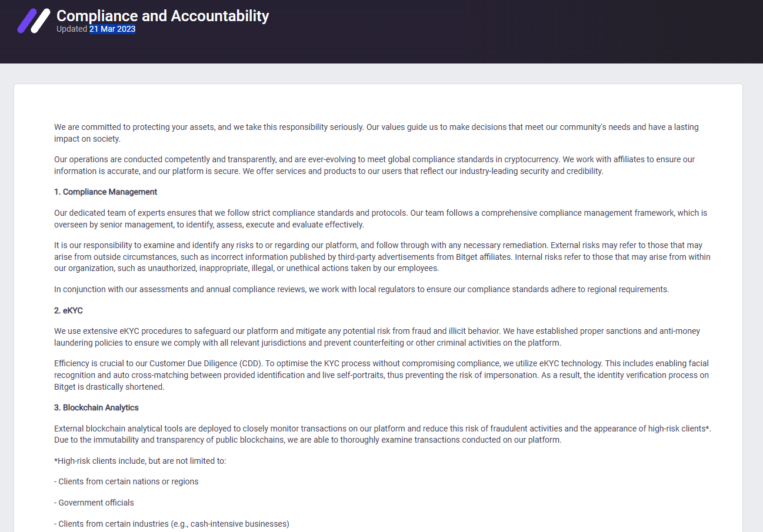Click the sentence starting In conjunction with
The image size is (763, 532).
361,289
